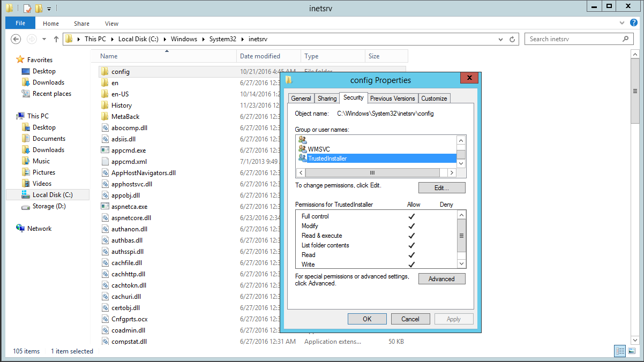
Task: Open the Share ribbon tab
Action: coord(82,24)
